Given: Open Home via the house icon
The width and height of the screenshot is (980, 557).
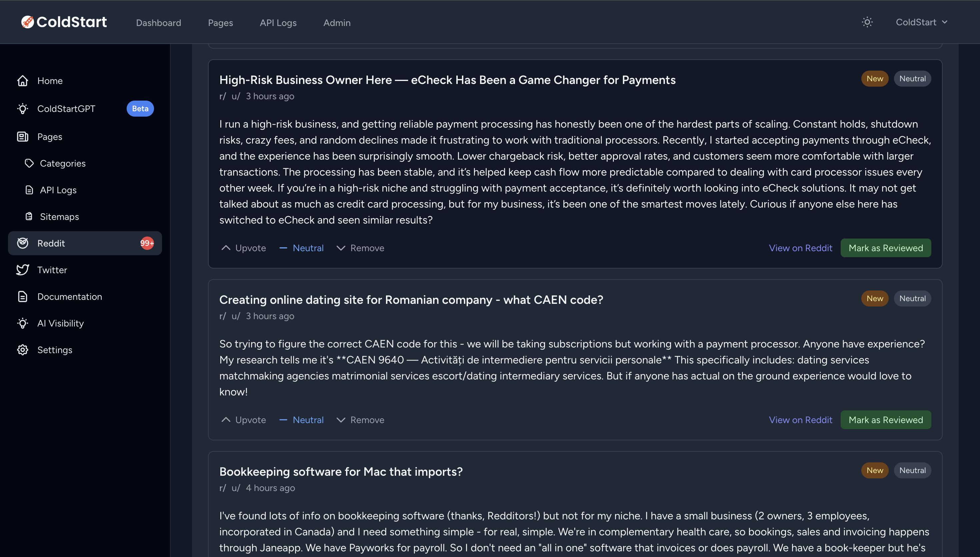Looking at the screenshot, I should coord(23,81).
